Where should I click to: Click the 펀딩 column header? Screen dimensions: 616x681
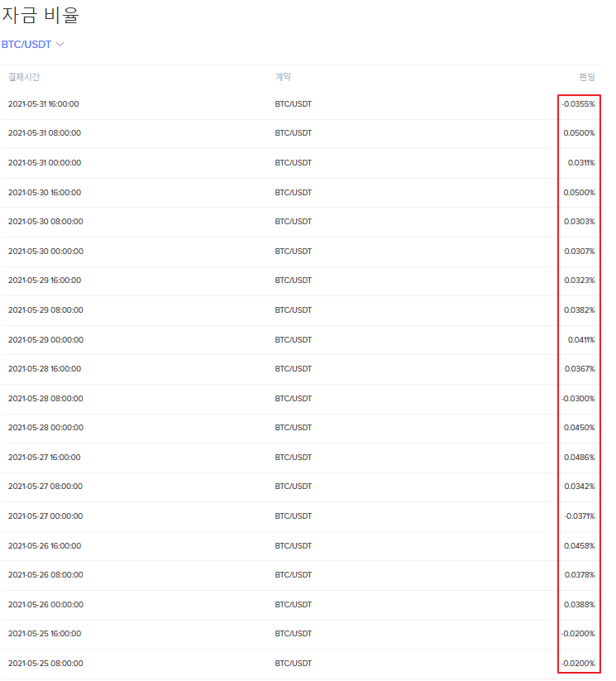click(x=587, y=77)
